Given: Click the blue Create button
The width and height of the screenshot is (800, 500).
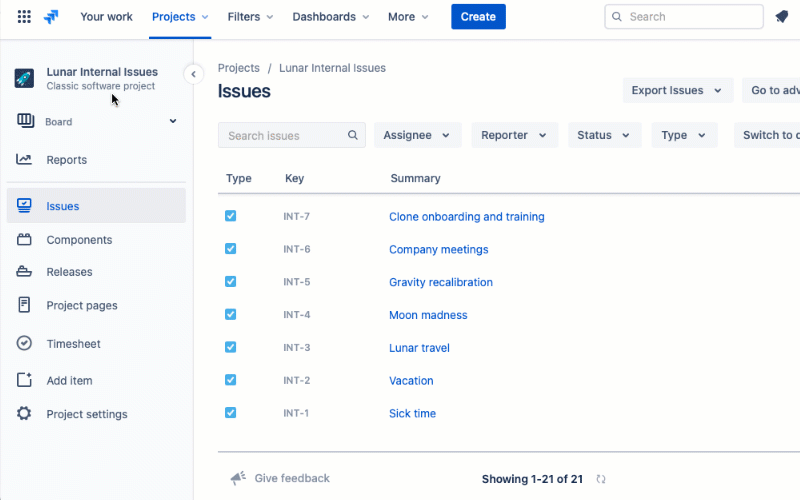Looking at the screenshot, I should (x=478, y=17).
